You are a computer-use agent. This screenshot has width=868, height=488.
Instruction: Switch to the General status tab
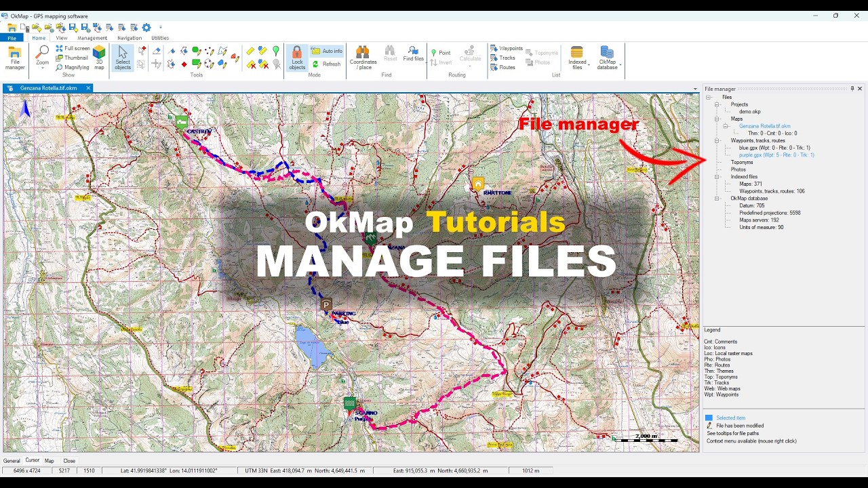tap(12, 461)
